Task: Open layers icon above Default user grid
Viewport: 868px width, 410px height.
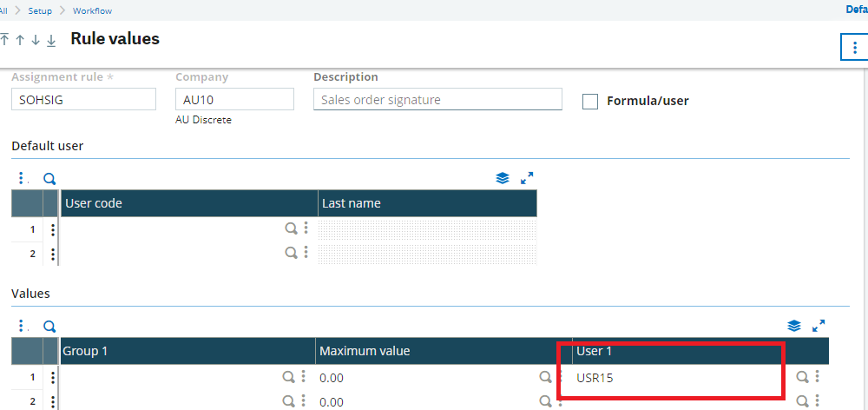Action: click(x=503, y=178)
